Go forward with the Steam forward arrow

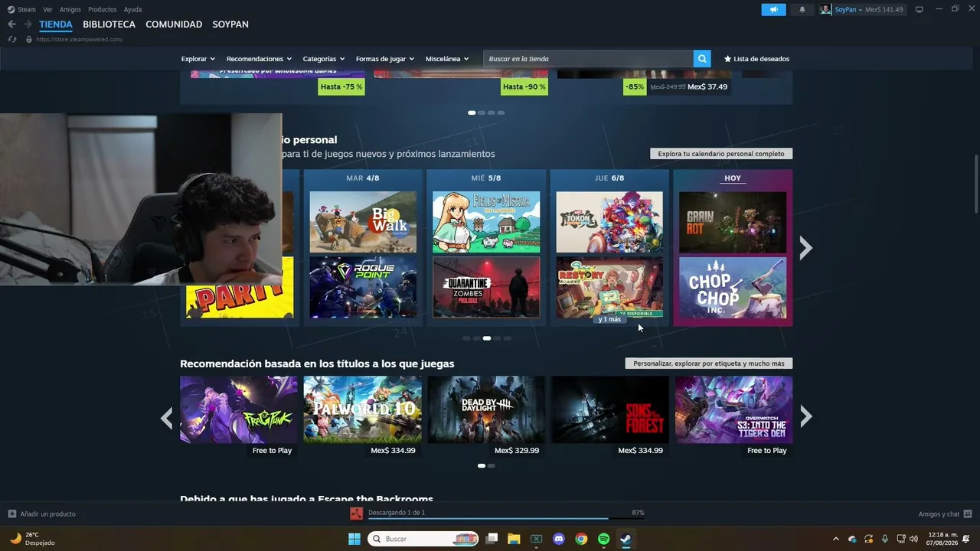coord(28,24)
